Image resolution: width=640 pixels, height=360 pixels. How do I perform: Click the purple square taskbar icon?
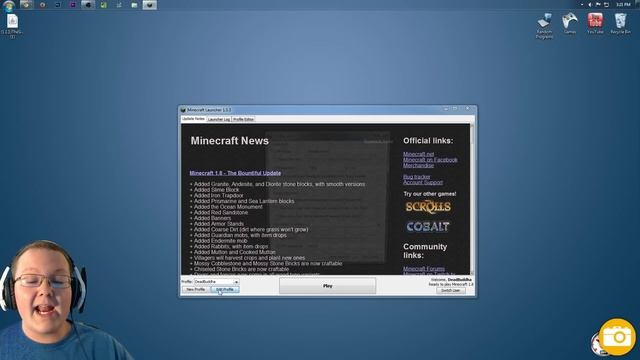click(73, 5)
